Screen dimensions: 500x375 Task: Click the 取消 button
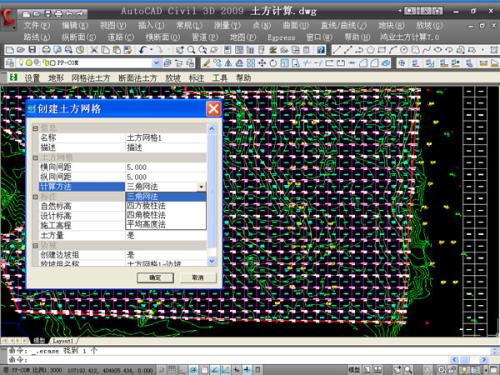(x=198, y=278)
